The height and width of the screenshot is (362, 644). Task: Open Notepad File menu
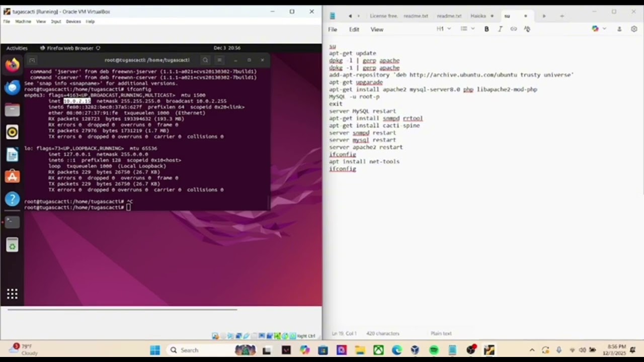[x=333, y=30]
